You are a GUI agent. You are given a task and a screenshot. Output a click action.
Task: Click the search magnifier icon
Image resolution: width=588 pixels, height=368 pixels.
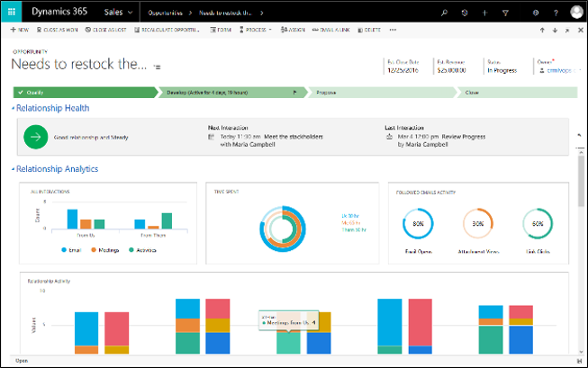(x=443, y=13)
